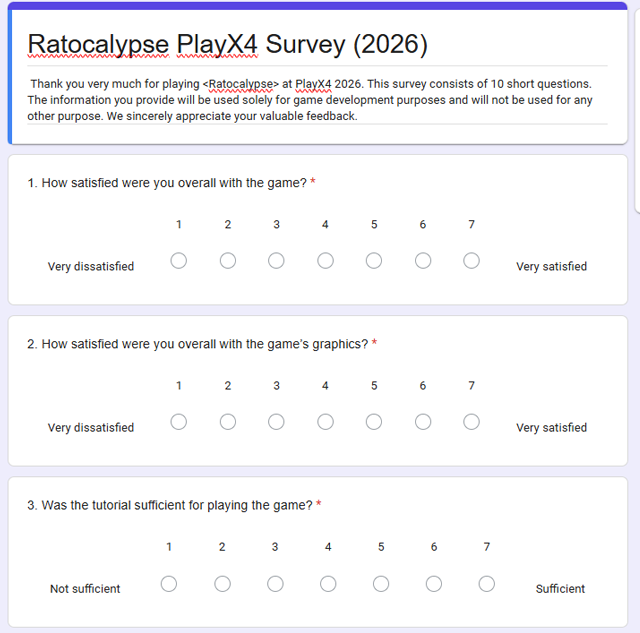This screenshot has width=640, height=633.
Task: Pick rating 7 for tutorial sufficiency
Action: 487,584
